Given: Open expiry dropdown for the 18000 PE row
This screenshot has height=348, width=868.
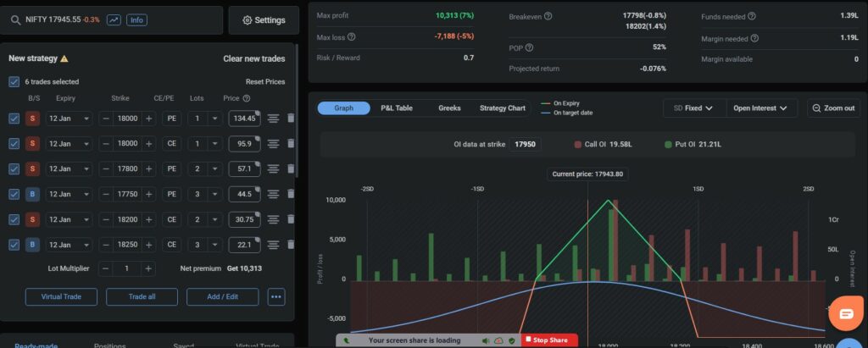Looking at the screenshot, I should point(69,119).
